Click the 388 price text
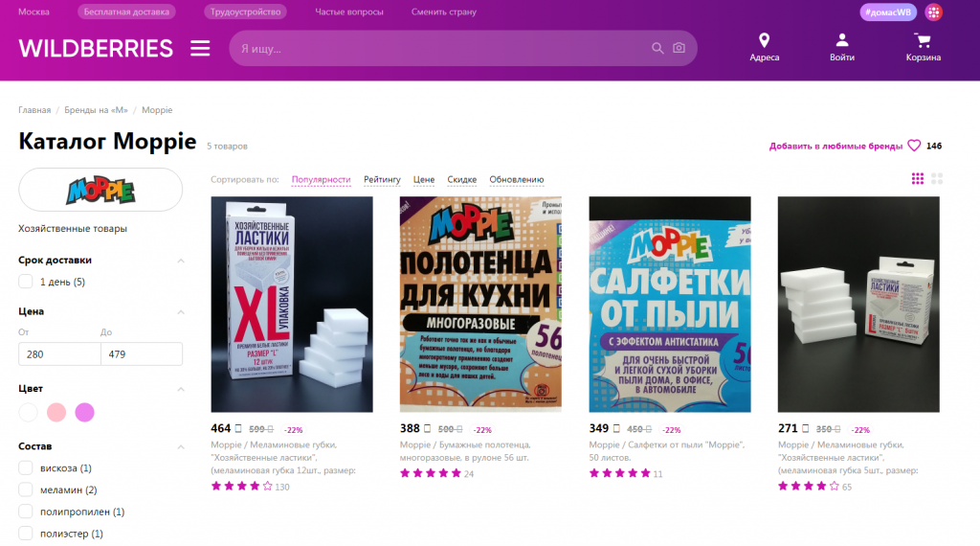This screenshot has height=546, width=980. pos(410,428)
